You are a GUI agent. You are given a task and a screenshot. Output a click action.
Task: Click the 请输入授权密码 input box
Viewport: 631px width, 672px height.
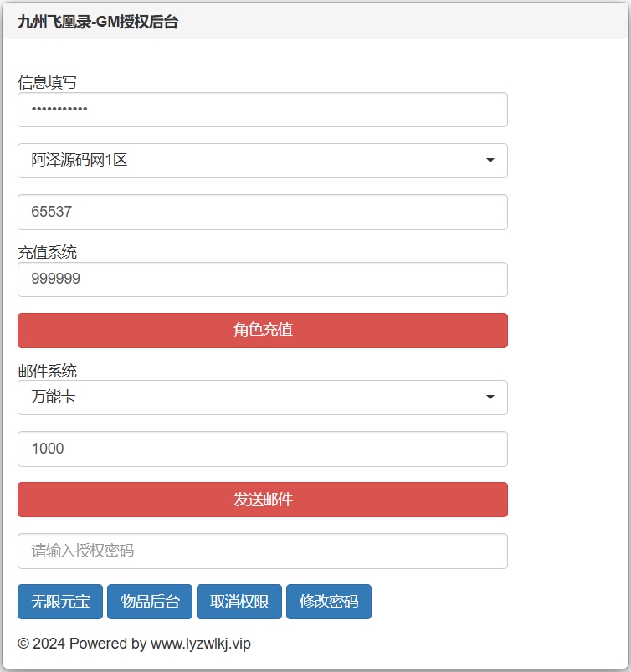coord(262,551)
